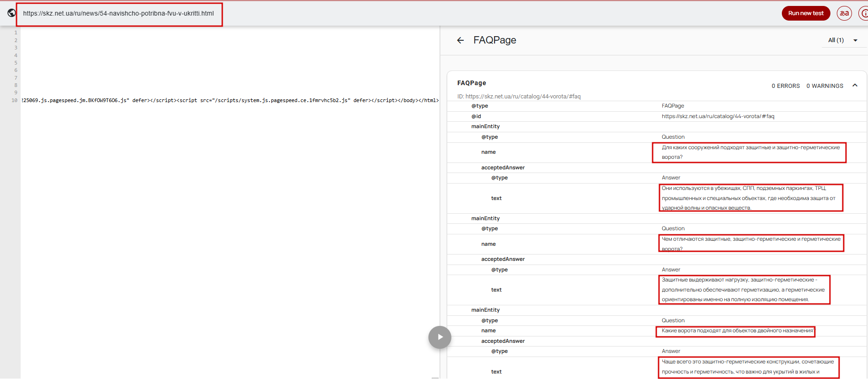
Task: Click the FAQPage panel title at top
Action: coord(494,40)
